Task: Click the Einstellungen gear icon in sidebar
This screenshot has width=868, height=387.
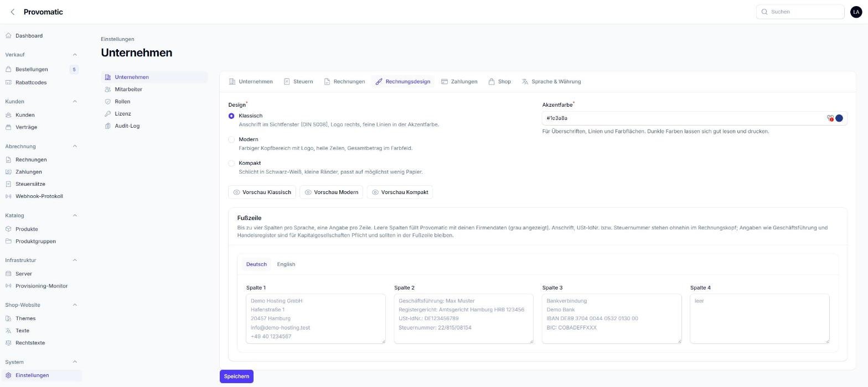Action: 8,375
